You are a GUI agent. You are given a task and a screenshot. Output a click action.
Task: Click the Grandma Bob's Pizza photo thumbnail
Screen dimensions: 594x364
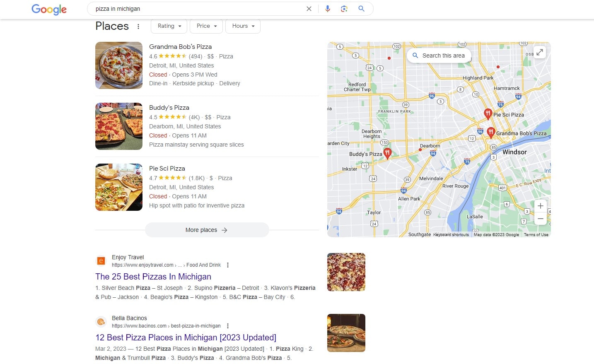coord(118,65)
